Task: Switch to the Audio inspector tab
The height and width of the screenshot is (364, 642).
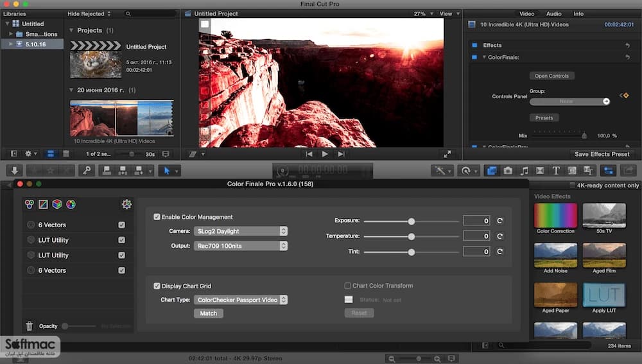Action: pos(553,13)
